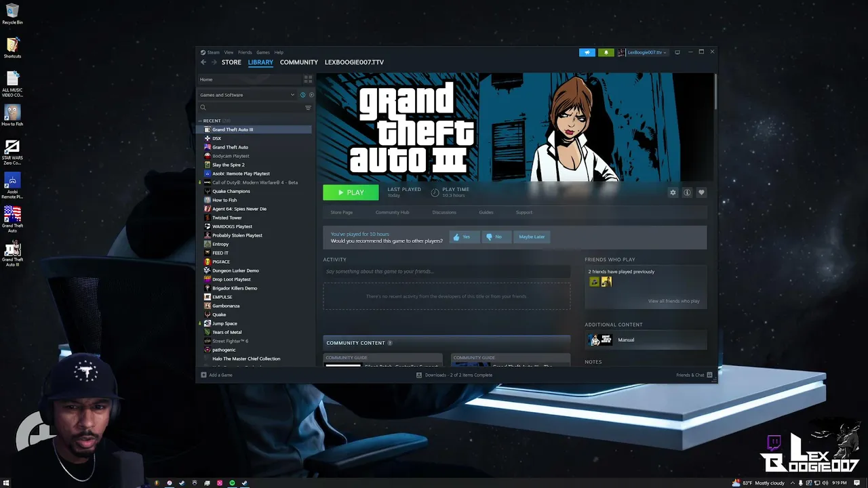
Task: Click the Grand Theft Auto III game icon in list
Action: [x=208, y=129]
